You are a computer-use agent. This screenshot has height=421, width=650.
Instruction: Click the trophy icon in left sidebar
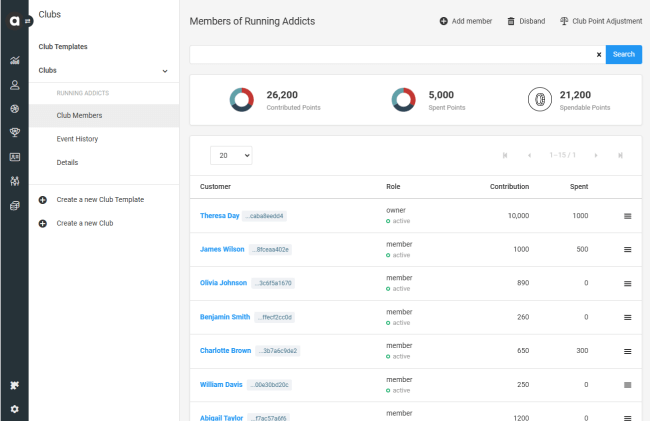click(14, 132)
